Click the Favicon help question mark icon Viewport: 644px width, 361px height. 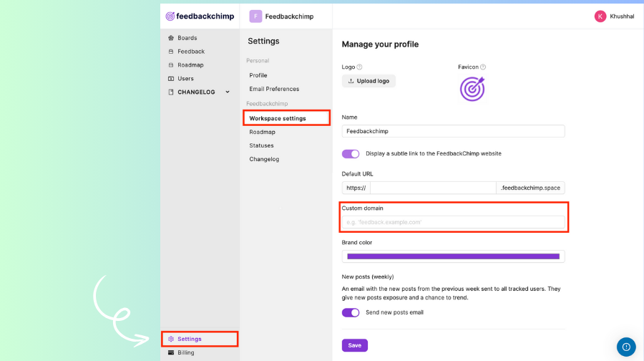484,67
